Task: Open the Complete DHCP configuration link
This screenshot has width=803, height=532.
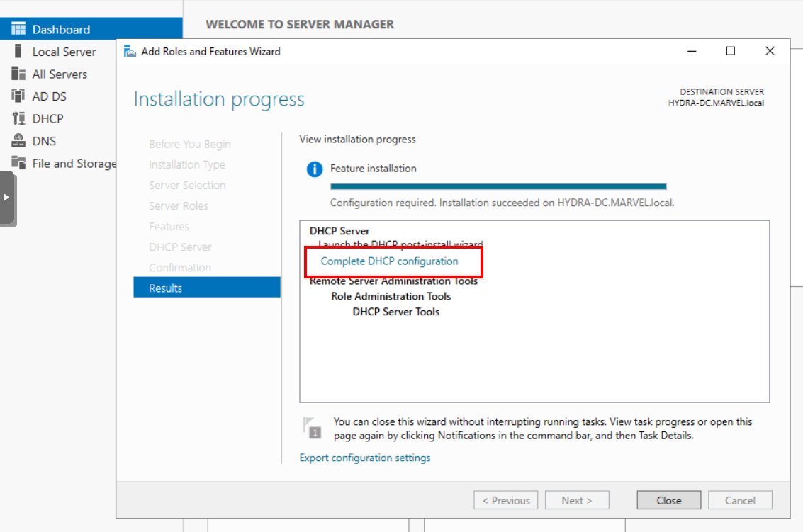Action: [389, 261]
